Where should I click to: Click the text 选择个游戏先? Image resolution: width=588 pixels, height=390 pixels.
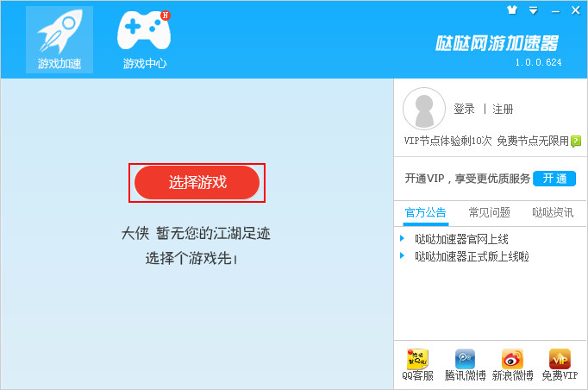(191, 258)
